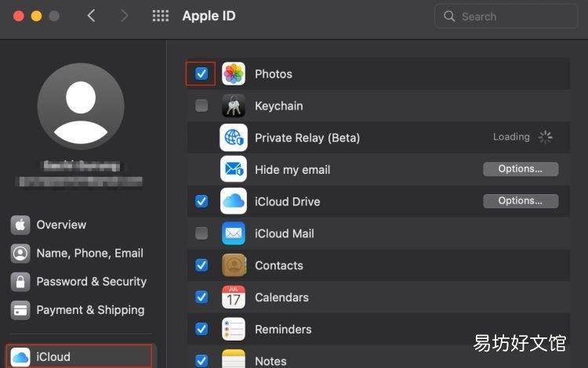Click the Keychain keys icon
Viewport: 588px width, 368px height.
click(234, 106)
